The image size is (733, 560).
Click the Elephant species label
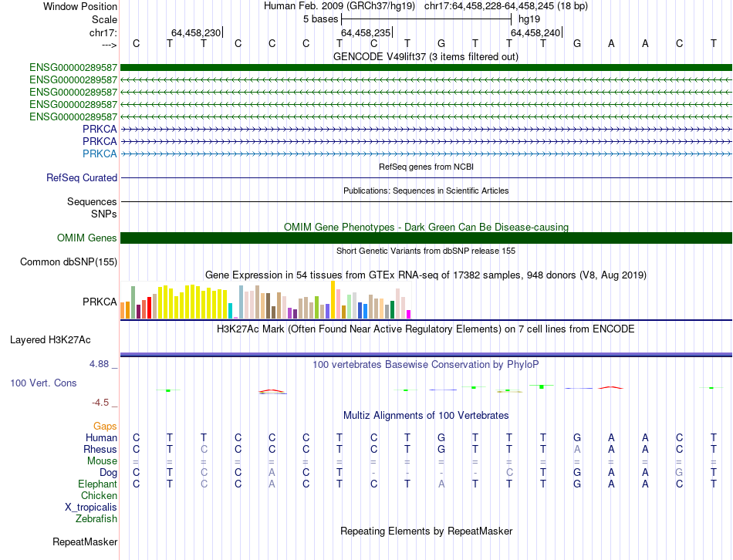(x=97, y=484)
